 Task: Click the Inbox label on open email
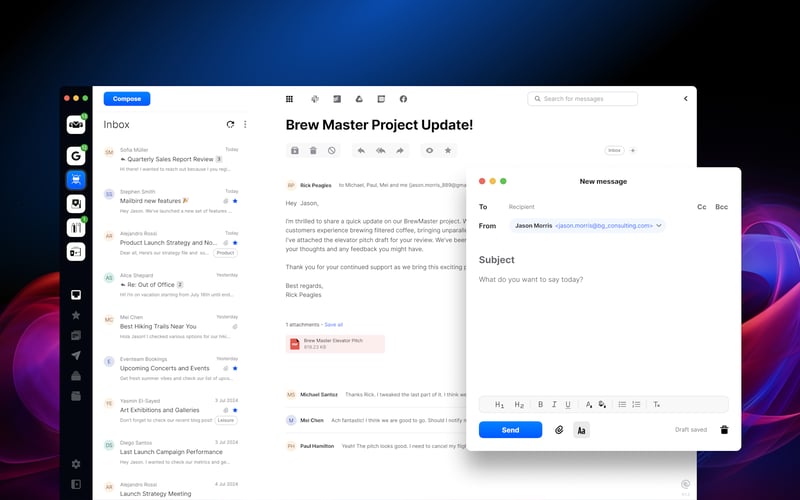[614, 151]
